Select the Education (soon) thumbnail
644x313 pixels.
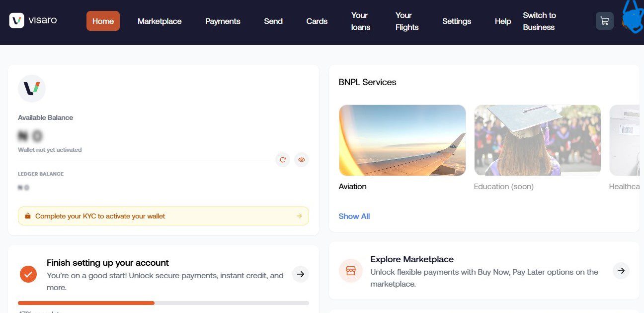(538, 140)
